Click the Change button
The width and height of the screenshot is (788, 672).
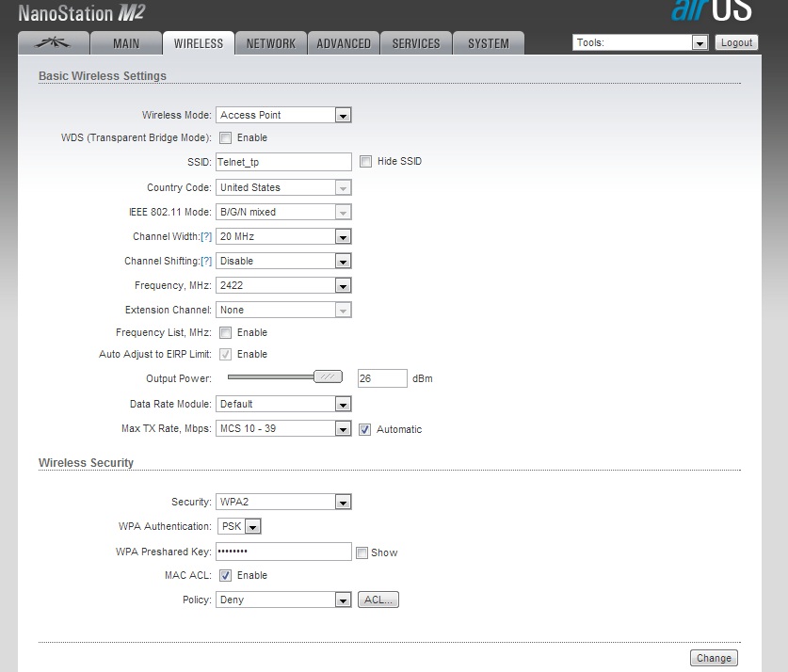pyautogui.click(x=714, y=658)
